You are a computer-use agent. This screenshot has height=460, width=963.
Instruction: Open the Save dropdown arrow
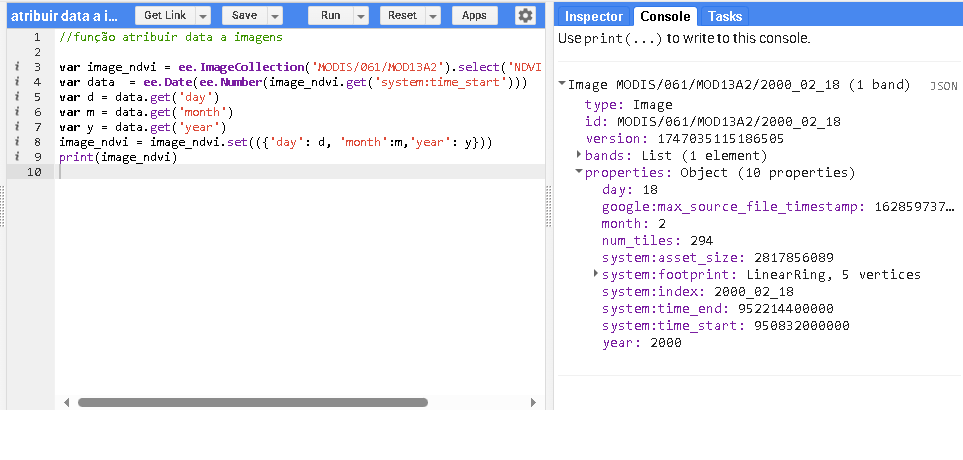click(274, 16)
